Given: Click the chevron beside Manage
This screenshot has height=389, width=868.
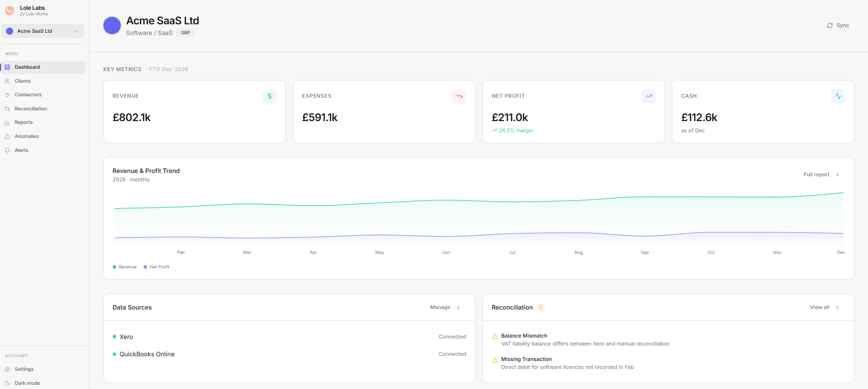Looking at the screenshot, I should coord(459,308).
